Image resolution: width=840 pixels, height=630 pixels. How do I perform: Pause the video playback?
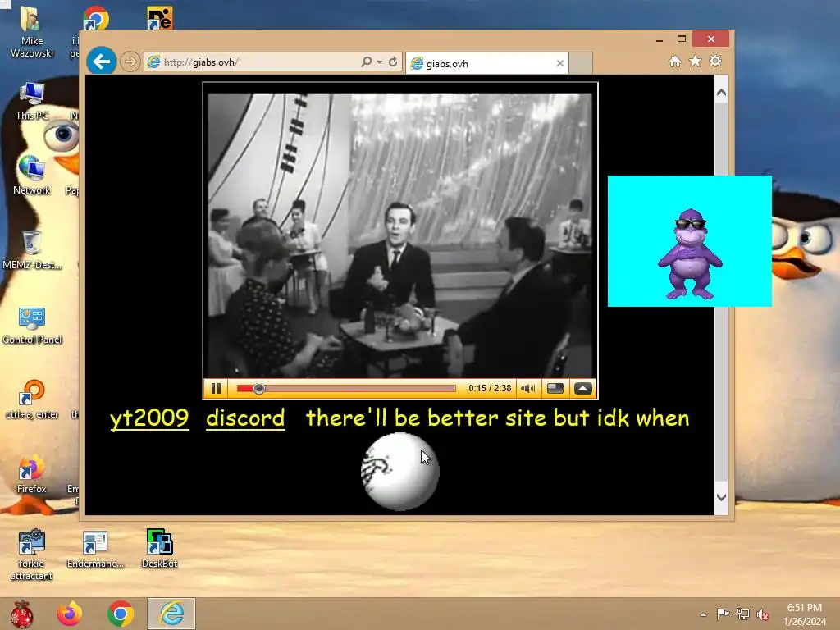[216, 388]
